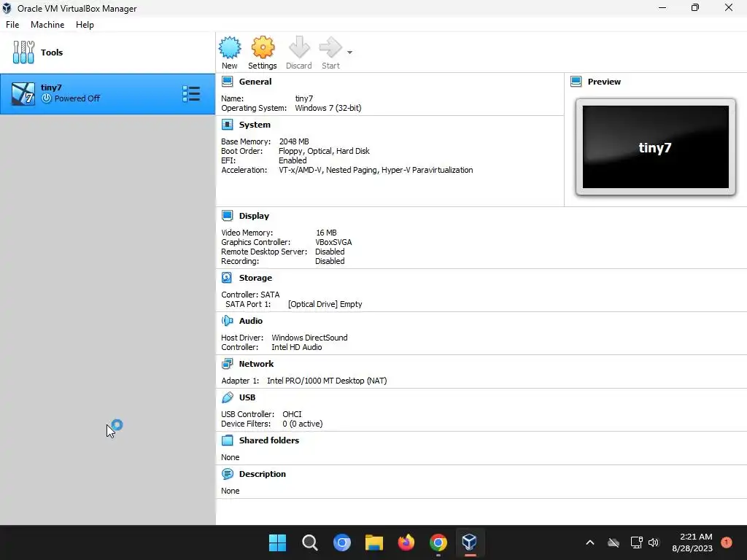Click the '[Optical Drive] Empty' storage entry
747x560 pixels.
[x=325, y=304]
